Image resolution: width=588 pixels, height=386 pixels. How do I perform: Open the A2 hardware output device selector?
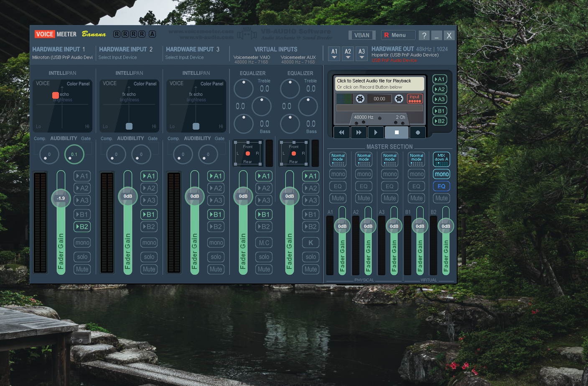[x=348, y=53]
